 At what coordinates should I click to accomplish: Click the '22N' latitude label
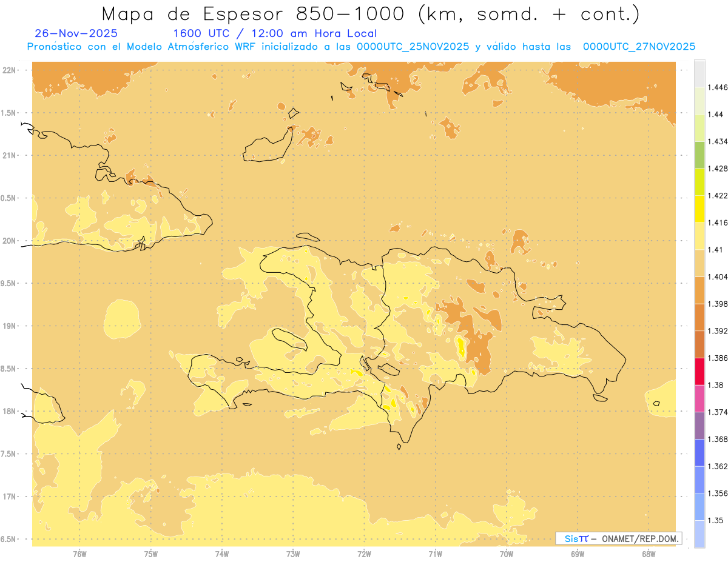10,70
